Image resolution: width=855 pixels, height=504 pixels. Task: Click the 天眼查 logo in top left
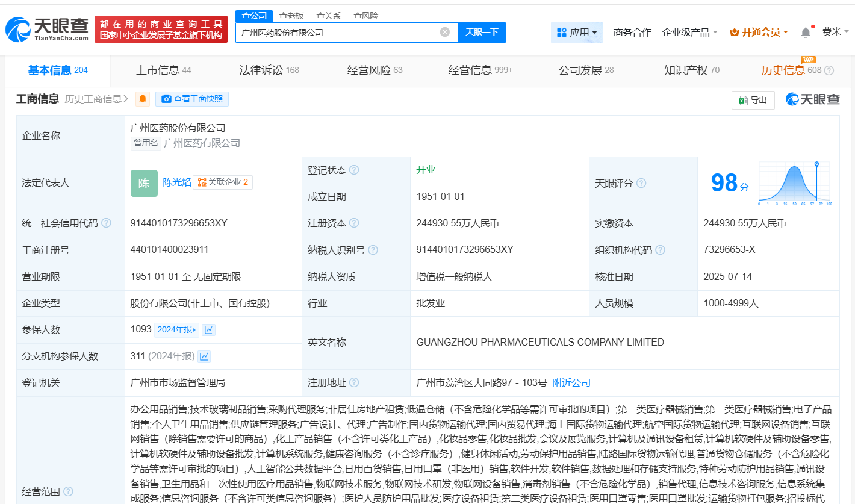click(x=47, y=28)
